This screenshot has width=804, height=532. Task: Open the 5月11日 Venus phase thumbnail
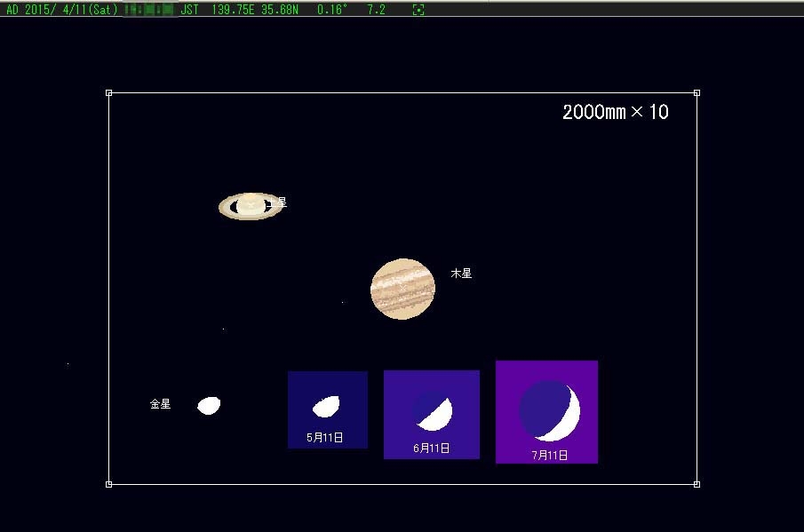tap(328, 410)
